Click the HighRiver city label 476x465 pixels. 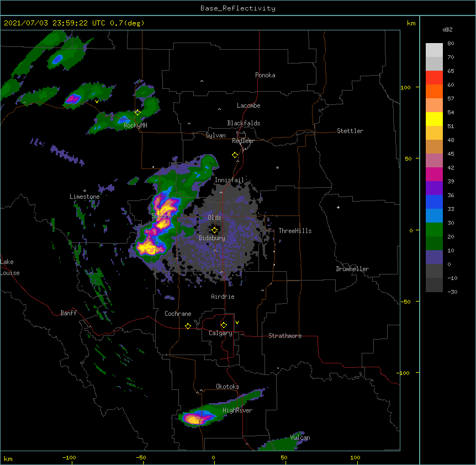(237, 410)
